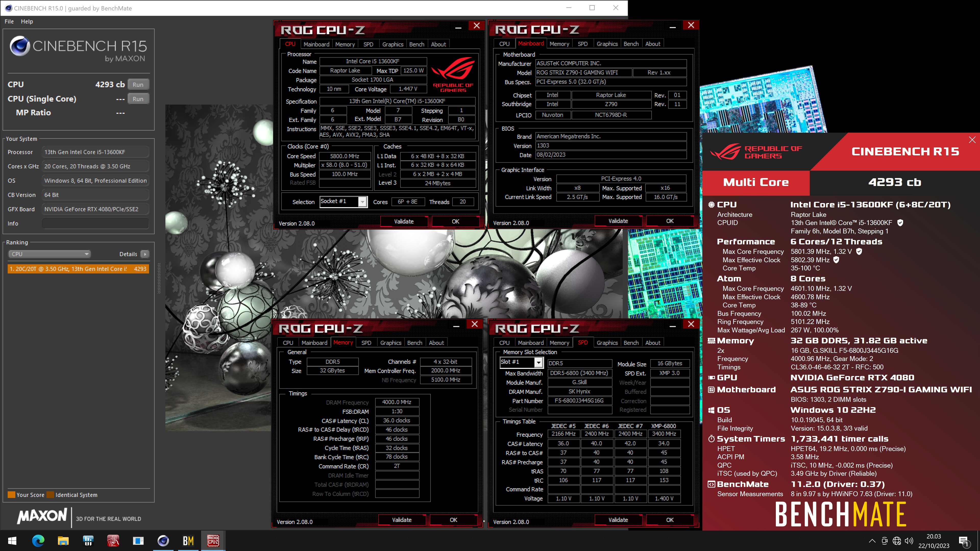Click the Windows OS icon in BenchMate panel

point(711,410)
